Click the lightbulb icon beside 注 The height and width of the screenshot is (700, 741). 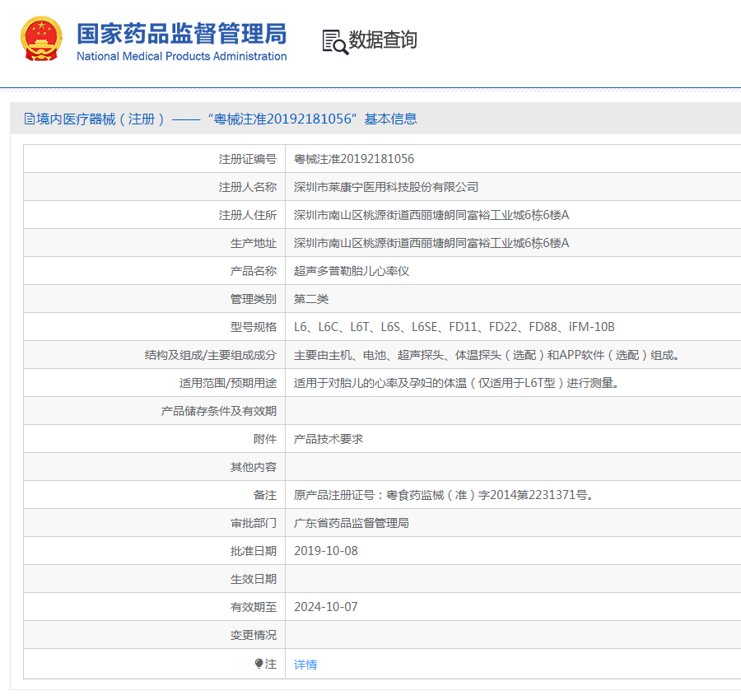click(x=259, y=664)
